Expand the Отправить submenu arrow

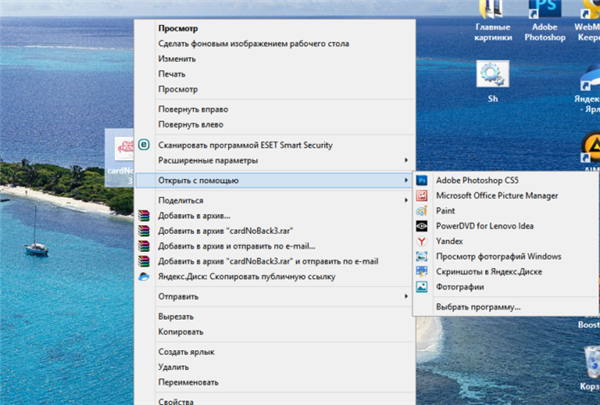coord(406,296)
